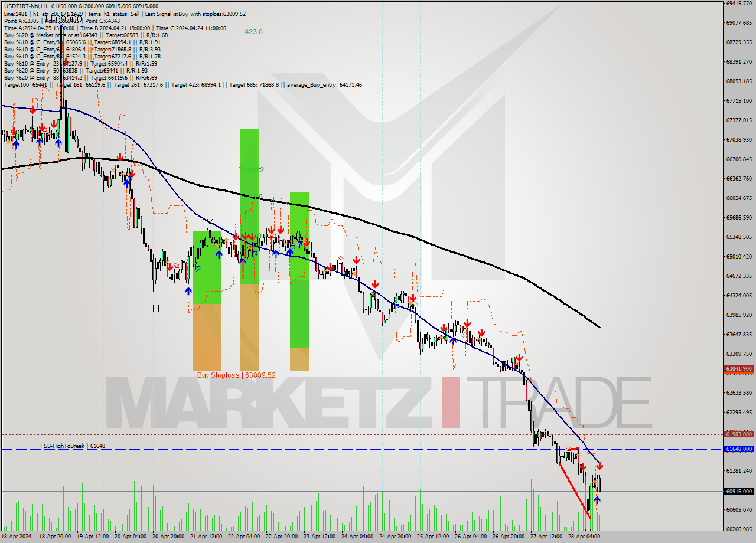Click the 63647.835 price axis value

[739, 334]
